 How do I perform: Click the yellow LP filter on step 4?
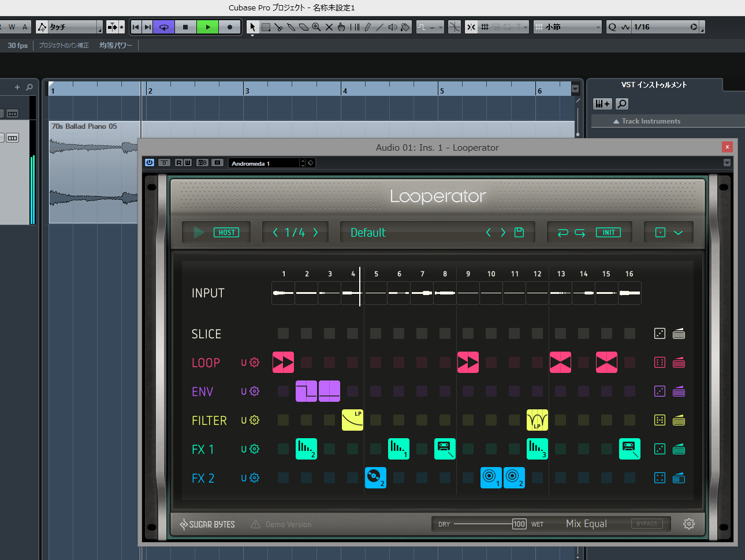point(352,420)
